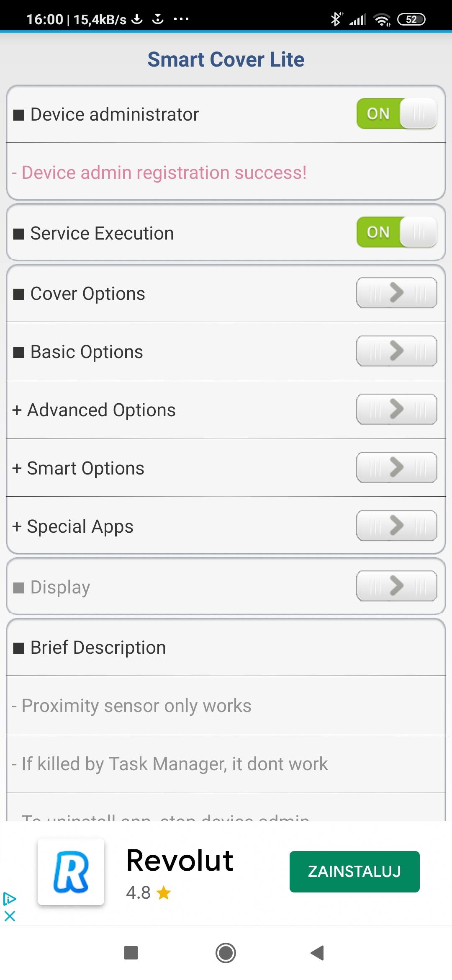
Task: Tap the Revolut app icon in ad
Action: pyautogui.click(x=71, y=872)
